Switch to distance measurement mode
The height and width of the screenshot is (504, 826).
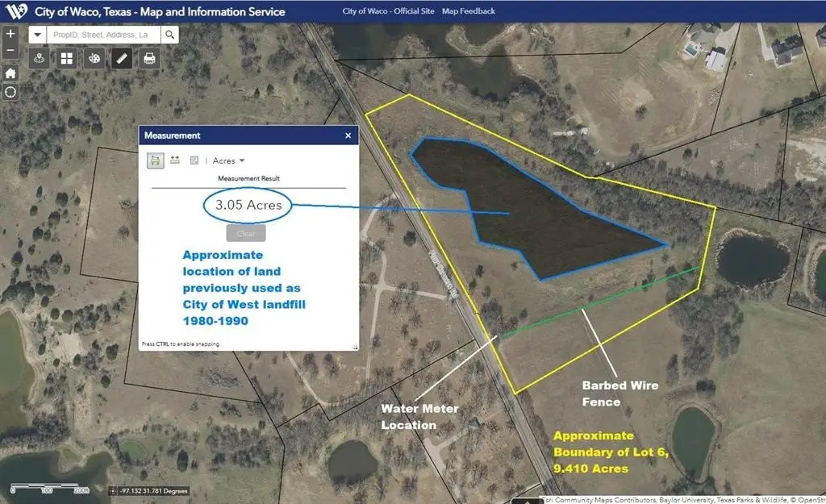(175, 160)
